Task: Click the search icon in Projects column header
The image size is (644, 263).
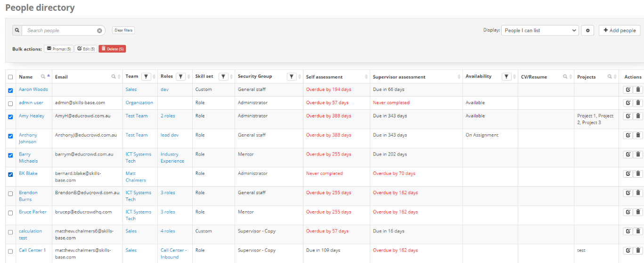Action: coord(610,77)
